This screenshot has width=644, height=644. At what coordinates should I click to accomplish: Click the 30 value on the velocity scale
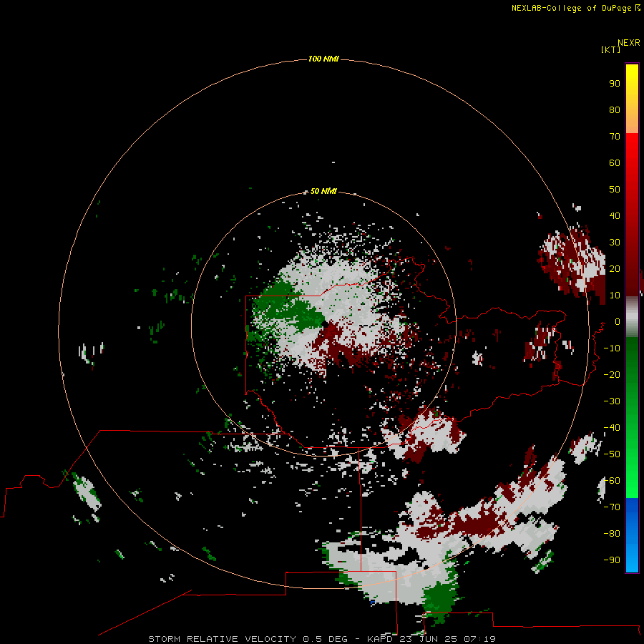click(615, 243)
